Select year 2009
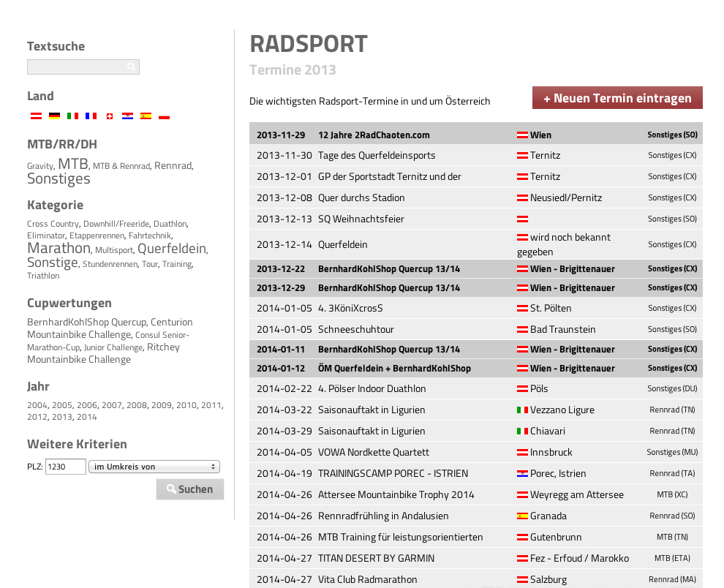Viewport: 724px width, 588px height. click(162, 405)
